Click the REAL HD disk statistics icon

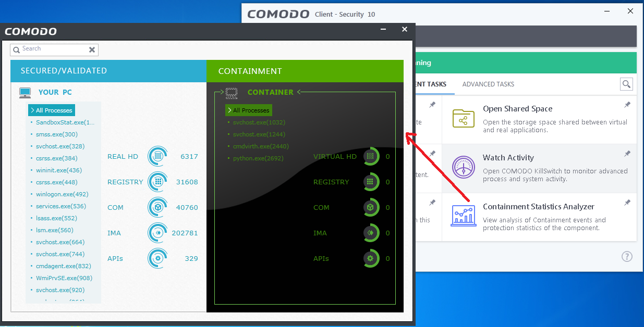[x=157, y=156]
